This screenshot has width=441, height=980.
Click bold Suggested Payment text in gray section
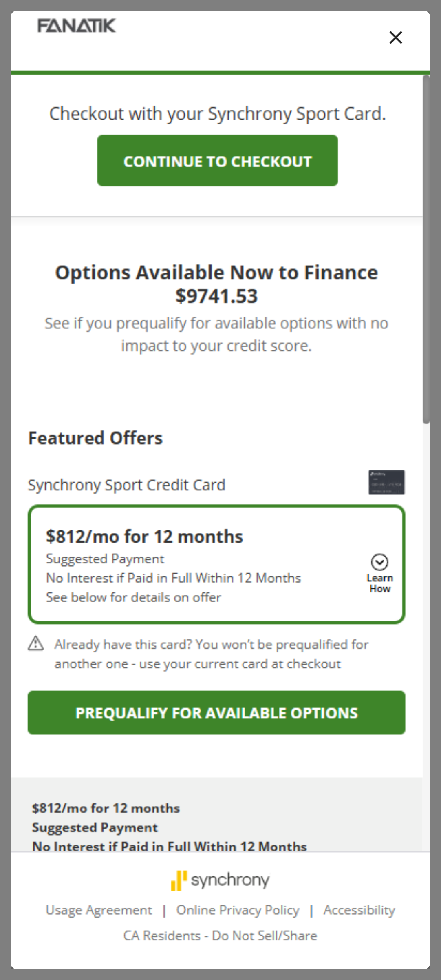click(95, 827)
